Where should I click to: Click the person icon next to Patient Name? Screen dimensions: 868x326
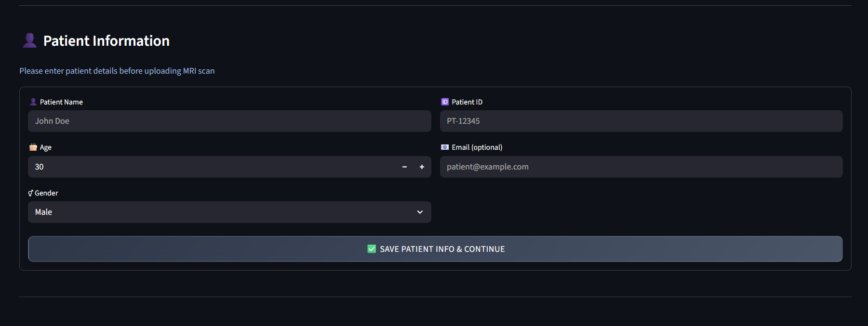click(33, 102)
